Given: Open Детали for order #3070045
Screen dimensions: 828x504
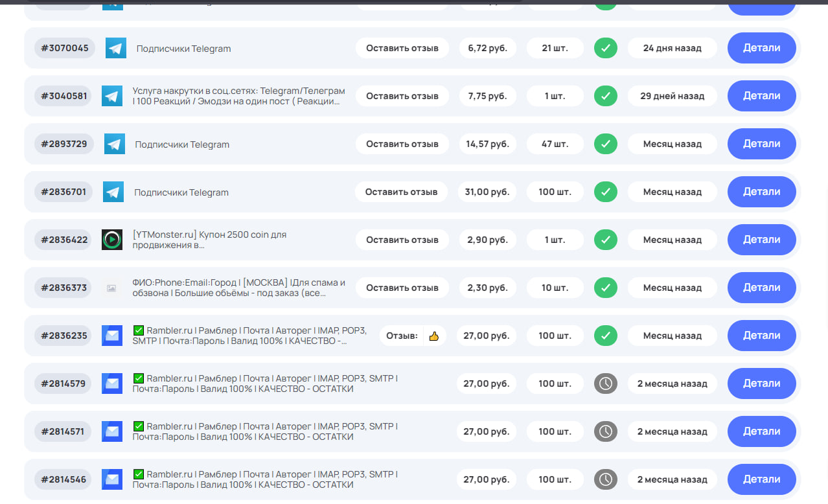Looking at the screenshot, I should point(762,48).
